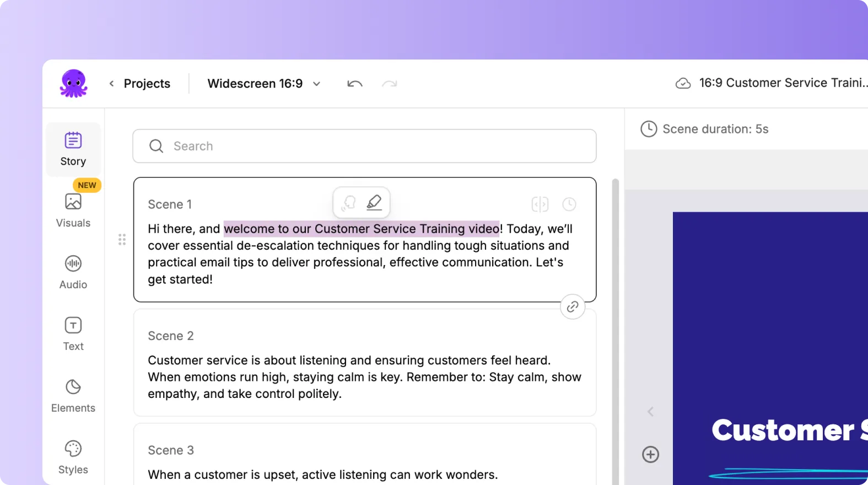Click the Scene duration: 5s label
868x485 pixels.
715,129
